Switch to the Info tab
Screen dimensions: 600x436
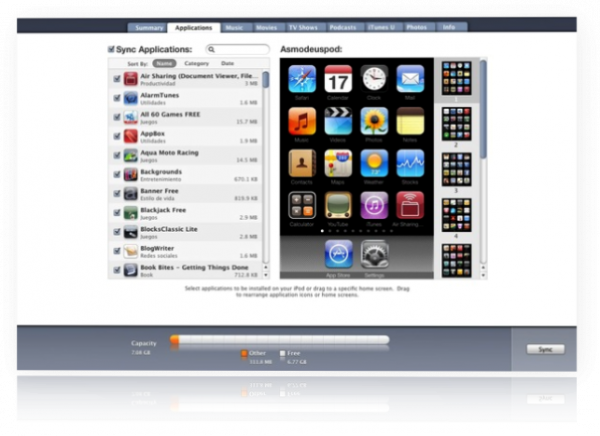[449, 28]
